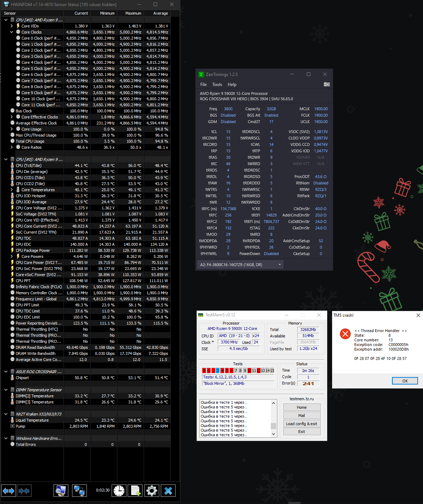Click the ZenTimings green Z title icon

click(201, 75)
